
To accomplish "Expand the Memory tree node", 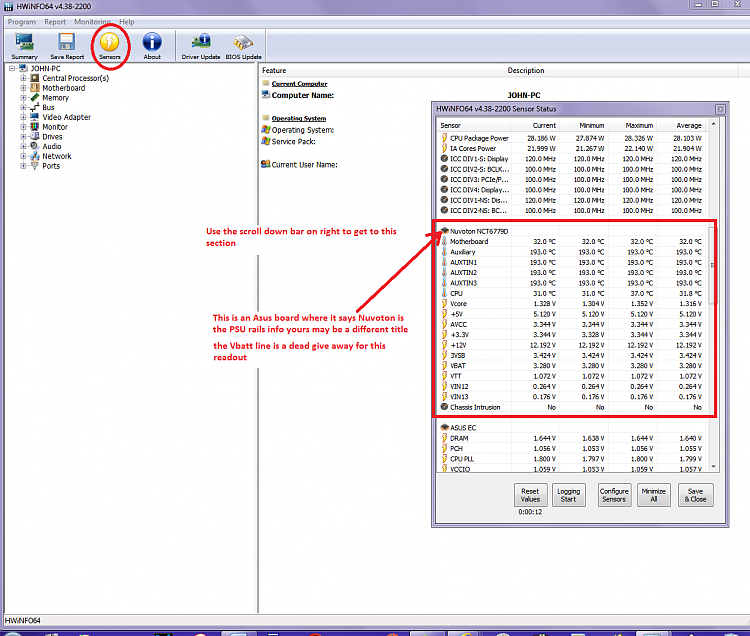I will pos(23,98).
